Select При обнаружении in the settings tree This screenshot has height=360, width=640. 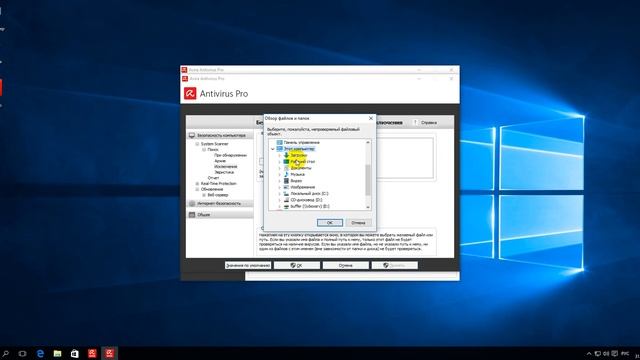pos(231,155)
